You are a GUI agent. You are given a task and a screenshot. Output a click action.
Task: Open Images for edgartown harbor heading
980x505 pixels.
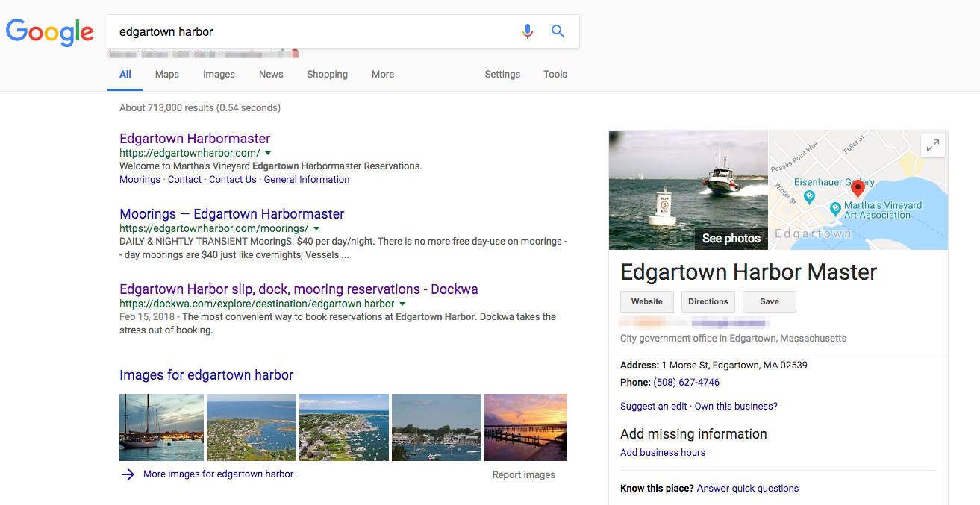(207, 375)
